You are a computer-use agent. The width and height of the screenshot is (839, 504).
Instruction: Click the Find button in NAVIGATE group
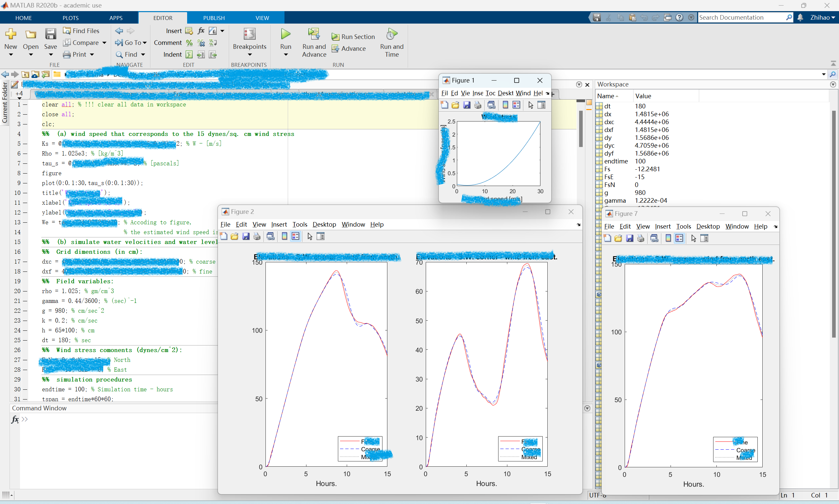(x=130, y=55)
